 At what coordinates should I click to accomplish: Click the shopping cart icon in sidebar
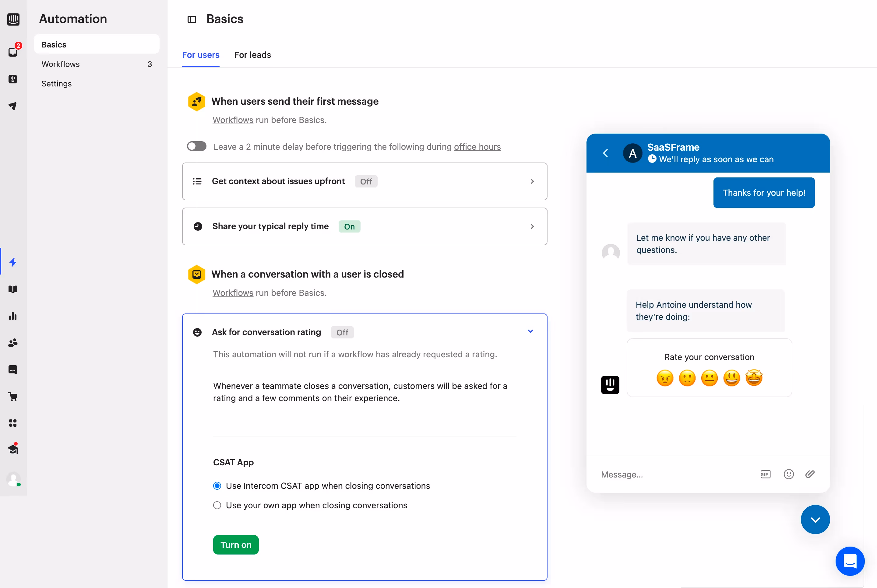coord(13,396)
